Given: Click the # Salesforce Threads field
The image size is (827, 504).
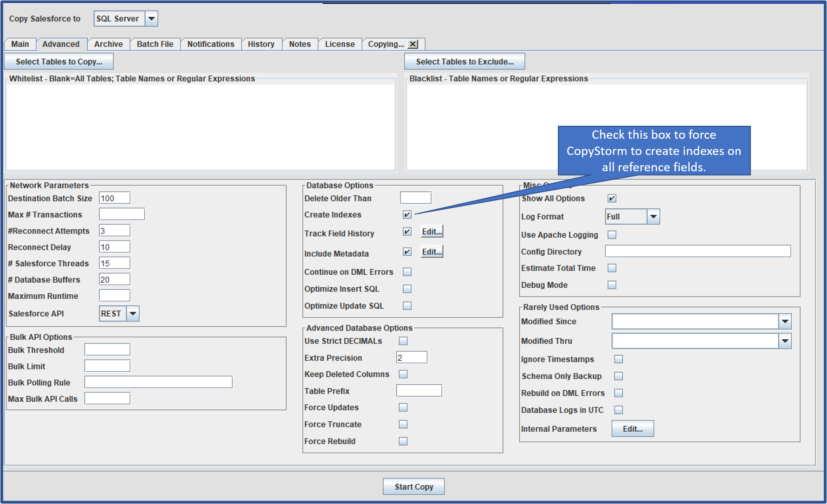Looking at the screenshot, I should click(115, 263).
